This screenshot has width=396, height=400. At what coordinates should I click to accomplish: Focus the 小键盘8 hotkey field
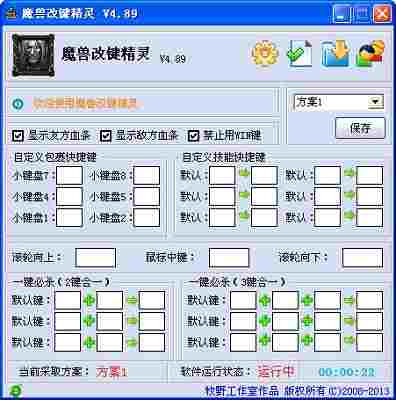pos(146,175)
